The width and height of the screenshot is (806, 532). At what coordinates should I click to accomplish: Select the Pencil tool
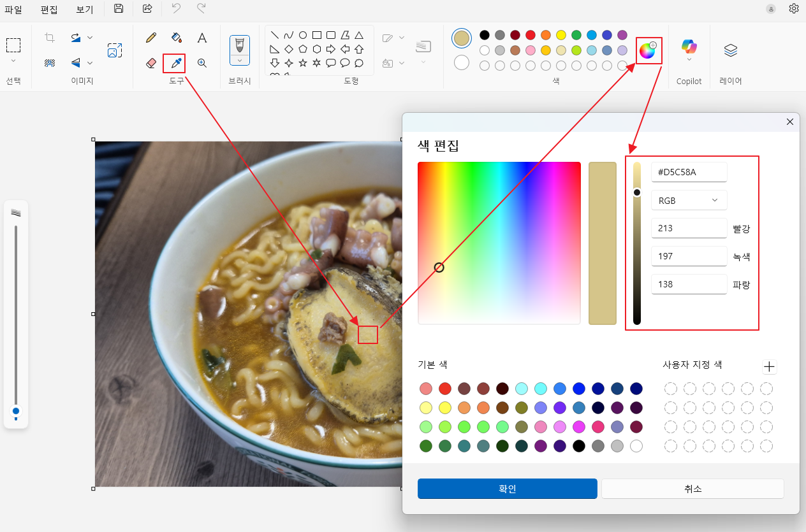click(151, 38)
